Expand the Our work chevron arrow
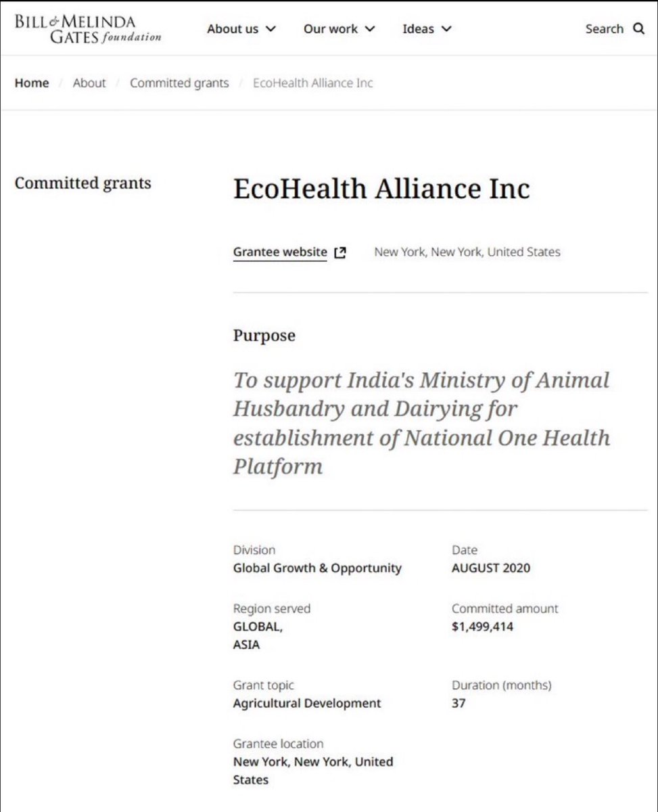The height and width of the screenshot is (812, 658). coord(370,29)
